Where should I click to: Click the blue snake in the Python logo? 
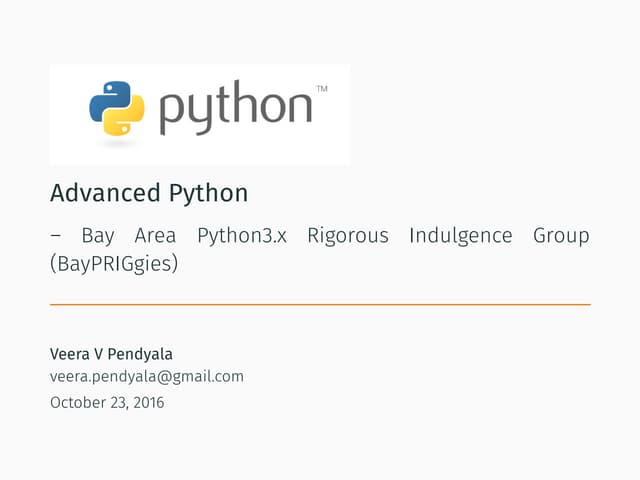pyautogui.click(x=107, y=97)
